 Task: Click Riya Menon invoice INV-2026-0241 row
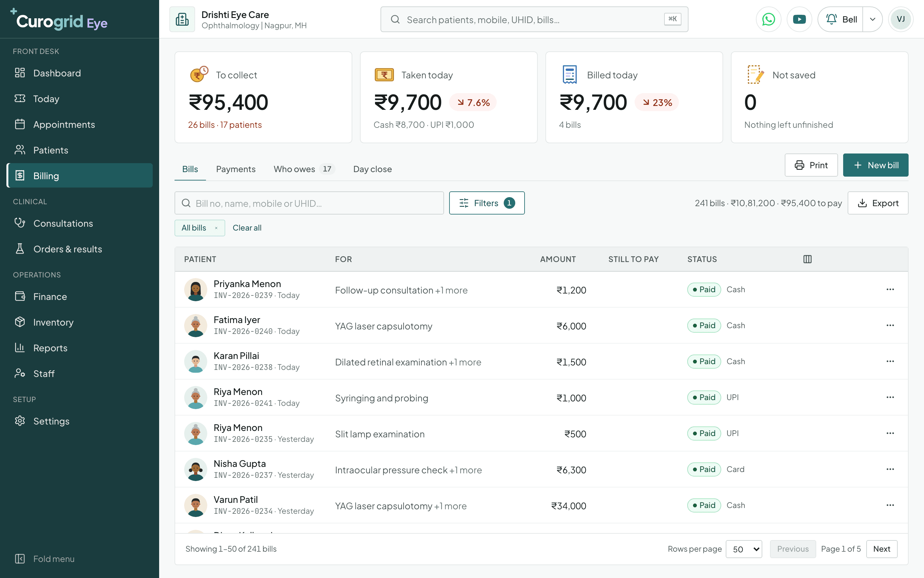pos(541,397)
